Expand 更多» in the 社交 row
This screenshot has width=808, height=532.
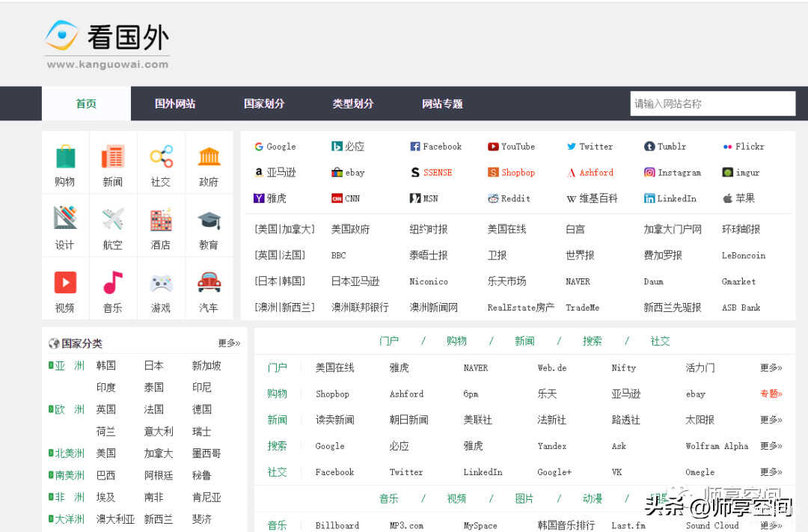point(771,471)
